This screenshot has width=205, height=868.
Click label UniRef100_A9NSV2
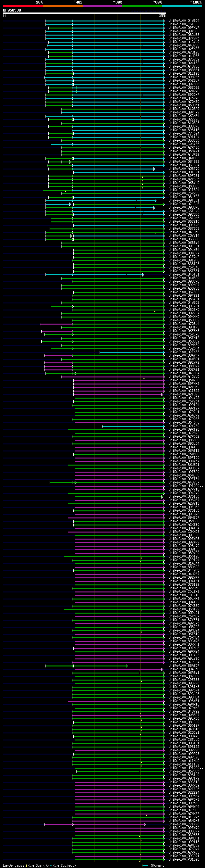(x=184, y=846)
